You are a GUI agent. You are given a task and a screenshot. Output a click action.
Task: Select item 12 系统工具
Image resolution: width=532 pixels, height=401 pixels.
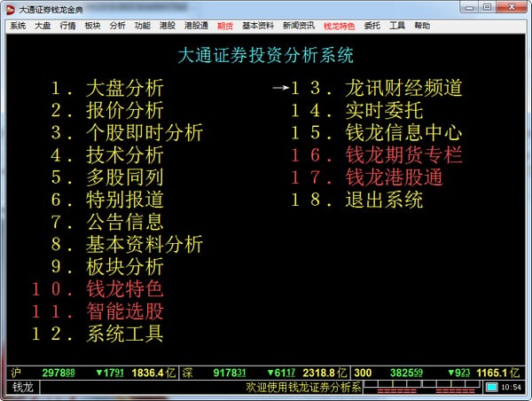click(98, 334)
